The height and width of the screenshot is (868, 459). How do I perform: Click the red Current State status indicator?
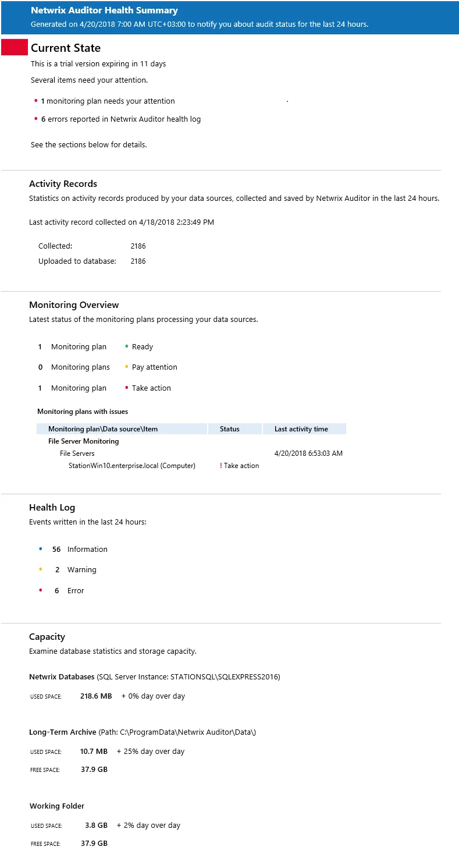click(x=15, y=48)
